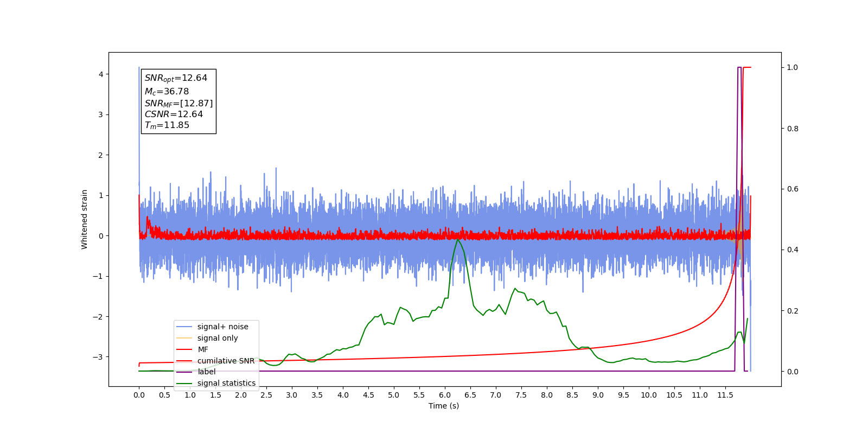Click the 1.0 tick on the right y-axis
Viewport: 868px width, 434px height.
[x=793, y=67]
